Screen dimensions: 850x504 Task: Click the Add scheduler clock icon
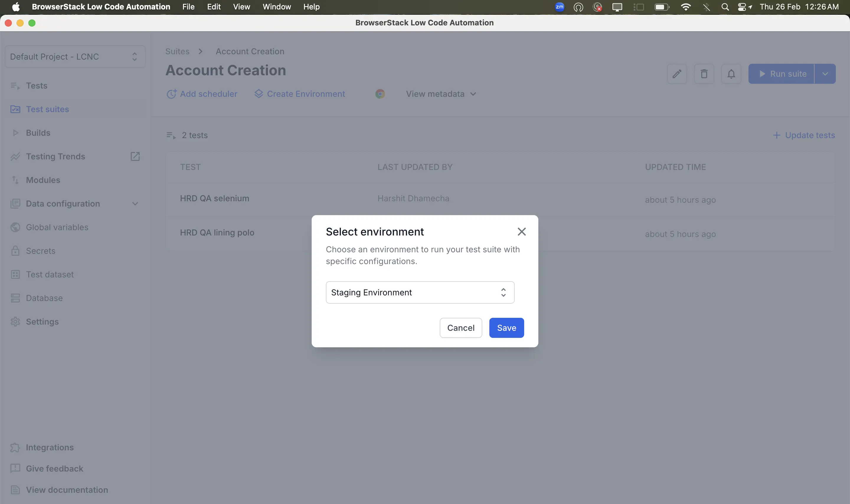pyautogui.click(x=171, y=94)
